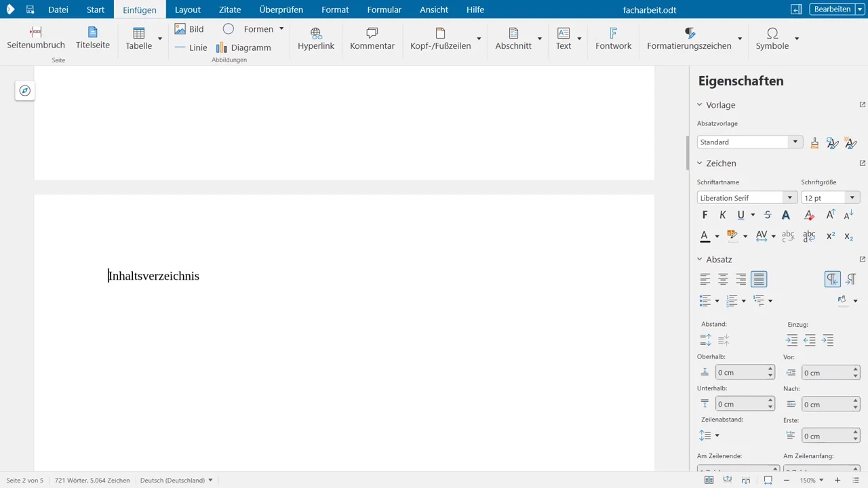Insert a Kommentar

[x=372, y=38]
